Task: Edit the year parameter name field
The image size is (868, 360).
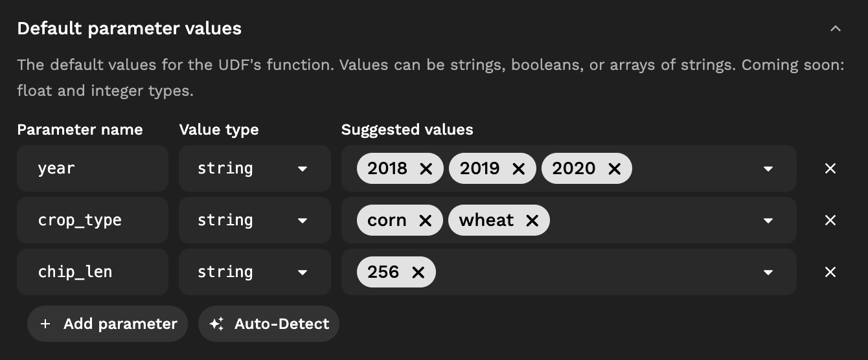Action: [x=93, y=168]
